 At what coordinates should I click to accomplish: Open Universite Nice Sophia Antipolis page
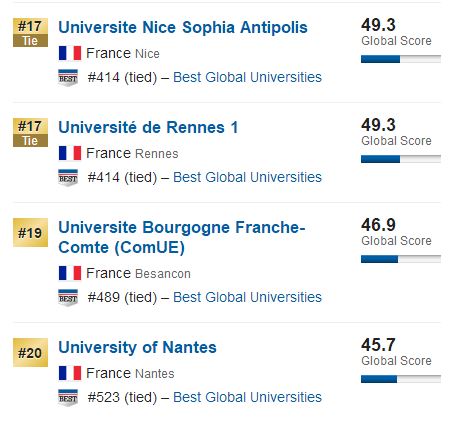(x=183, y=27)
